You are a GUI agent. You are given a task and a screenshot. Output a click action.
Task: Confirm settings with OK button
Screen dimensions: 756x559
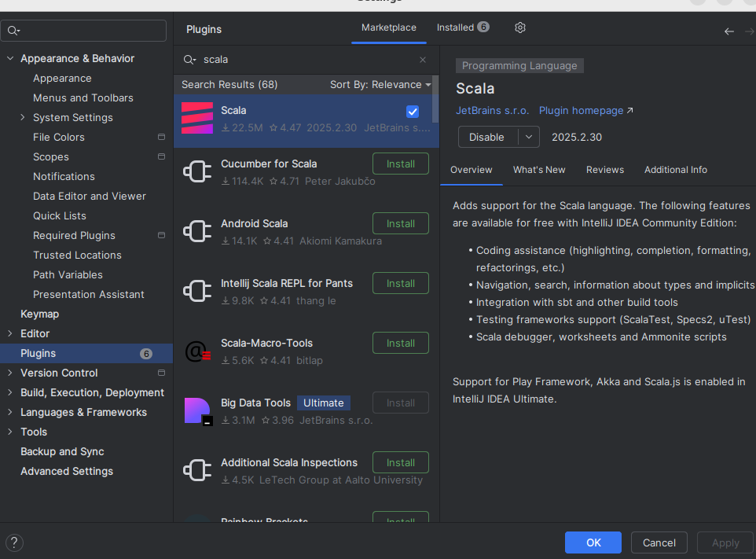[593, 542]
